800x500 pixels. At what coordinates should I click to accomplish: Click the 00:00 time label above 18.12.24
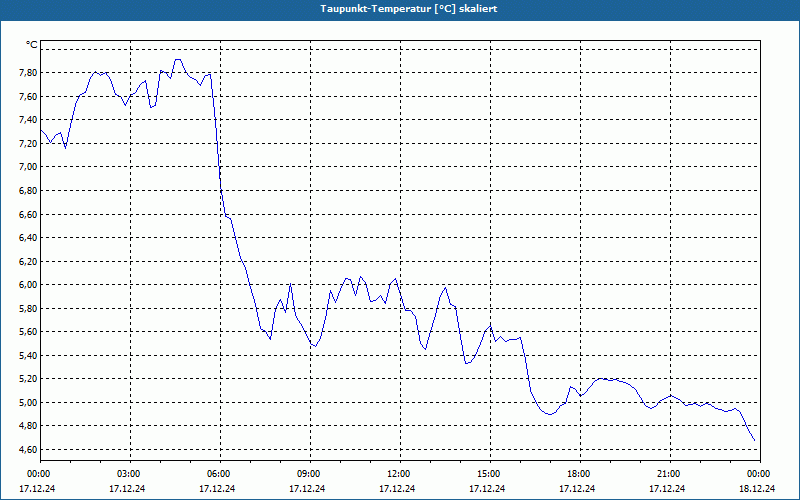click(758, 474)
